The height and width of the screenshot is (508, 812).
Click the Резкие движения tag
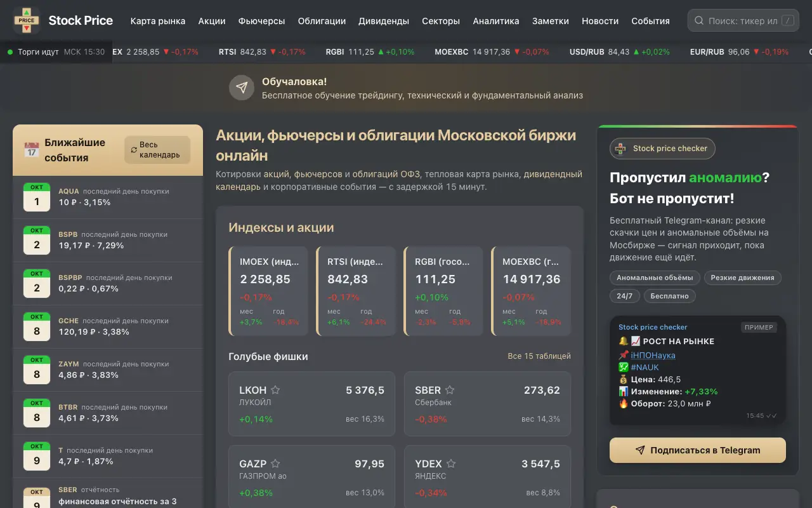(x=742, y=277)
